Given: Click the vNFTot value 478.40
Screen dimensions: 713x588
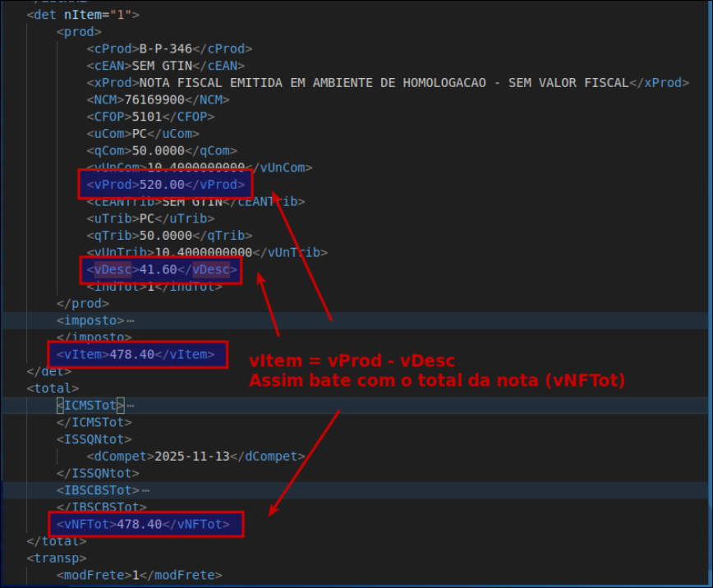Looking at the screenshot, I should [140, 525].
